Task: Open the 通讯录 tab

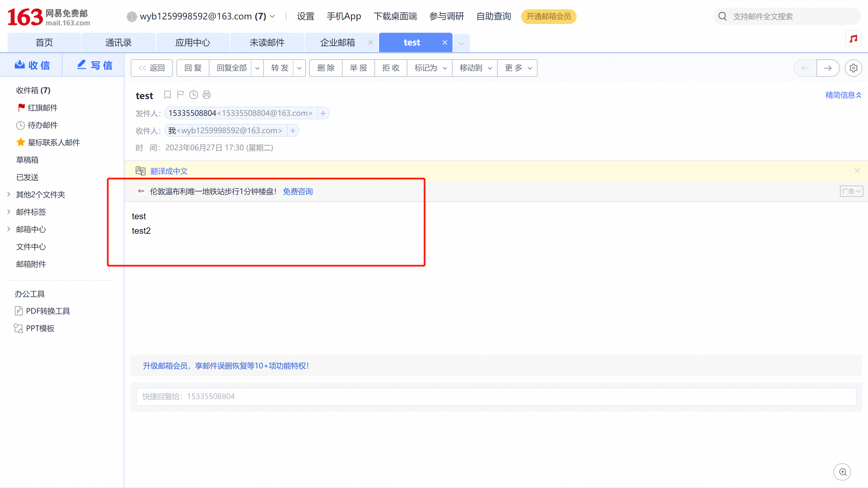Action: (118, 43)
